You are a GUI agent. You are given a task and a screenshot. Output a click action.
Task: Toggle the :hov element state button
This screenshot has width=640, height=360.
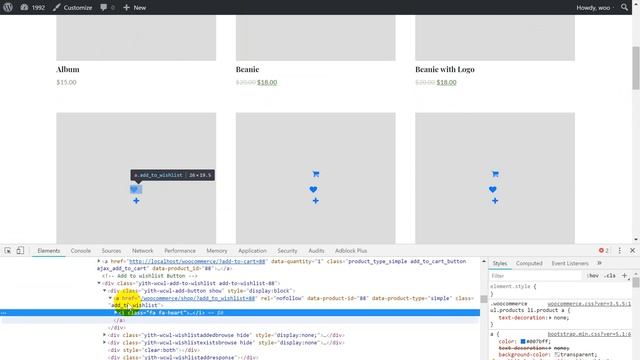click(593, 276)
